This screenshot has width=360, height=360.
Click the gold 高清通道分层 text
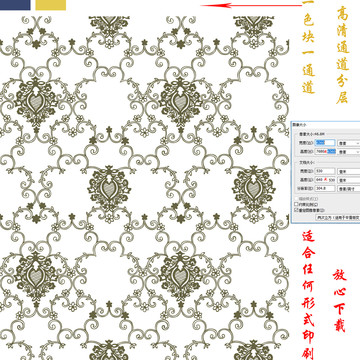tap(342, 54)
